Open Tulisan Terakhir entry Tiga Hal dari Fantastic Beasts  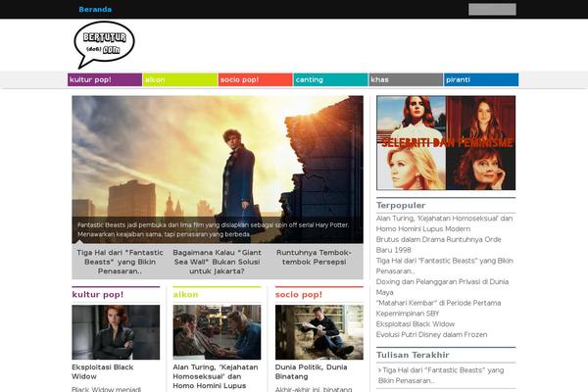441,375
